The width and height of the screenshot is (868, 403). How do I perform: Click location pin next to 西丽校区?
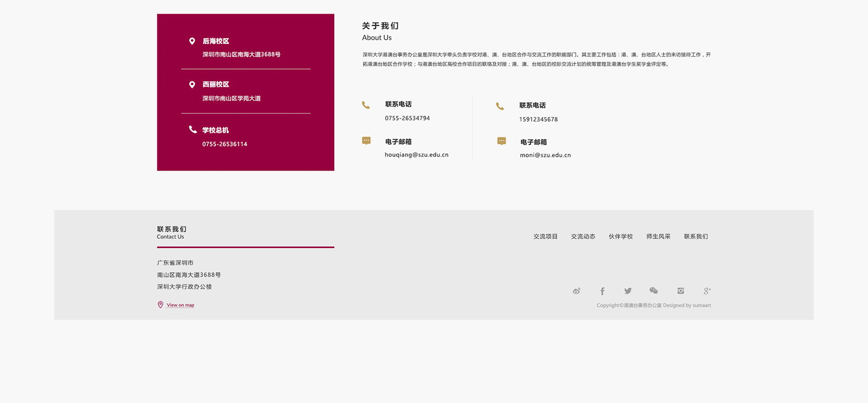pyautogui.click(x=192, y=85)
